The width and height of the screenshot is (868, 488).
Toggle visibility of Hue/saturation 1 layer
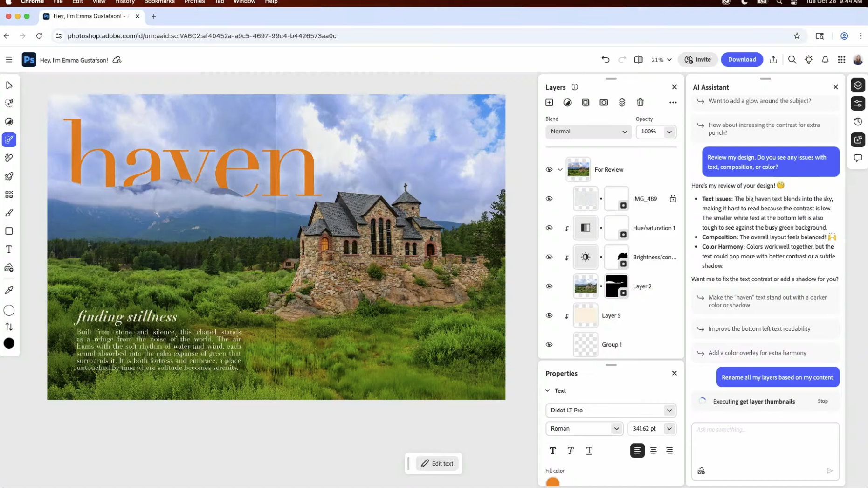pos(549,228)
